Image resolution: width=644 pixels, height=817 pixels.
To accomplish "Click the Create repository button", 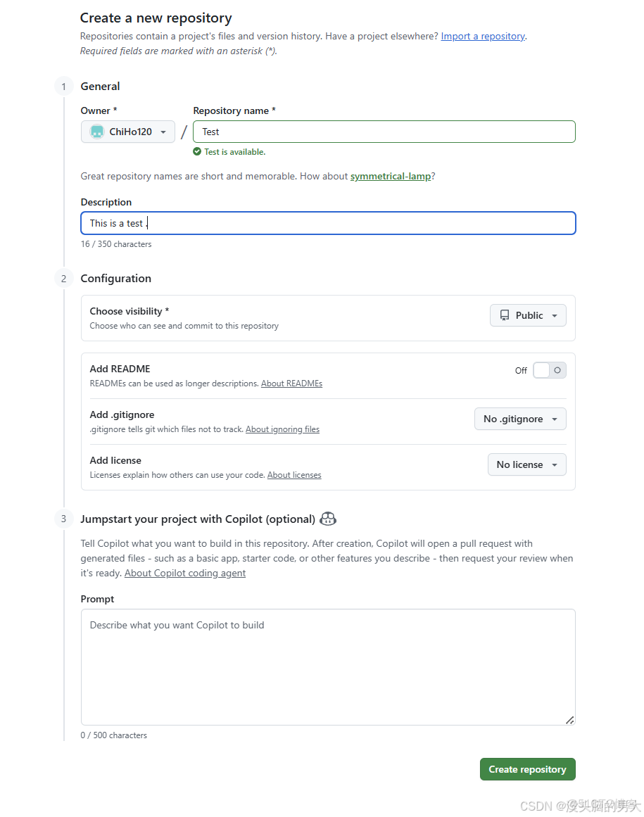I will point(527,769).
